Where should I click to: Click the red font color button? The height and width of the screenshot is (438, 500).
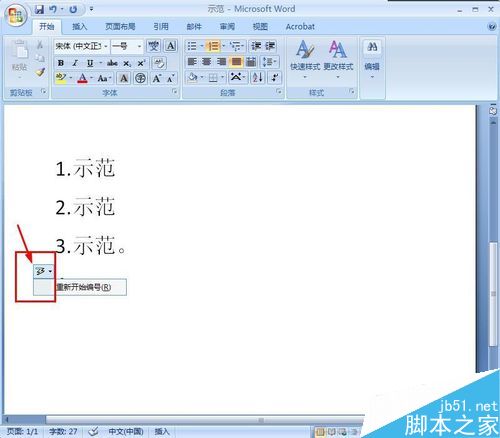(x=82, y=78)
